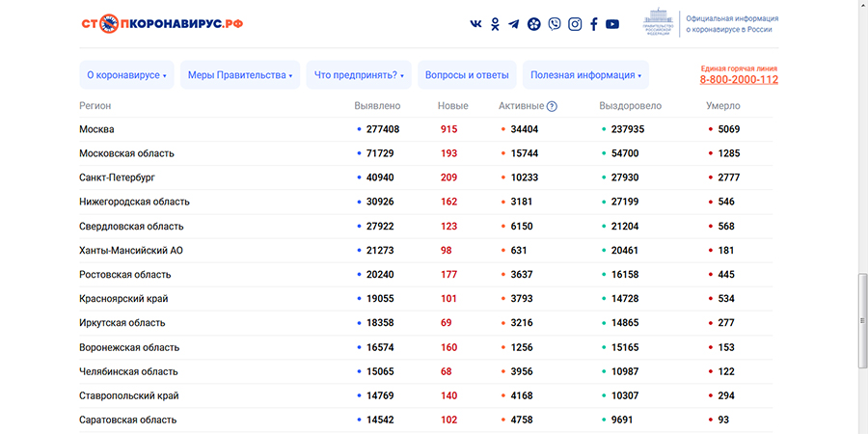Select the Нижегородская область region name
Screen dimensions: 868x434
coord(134,203)
